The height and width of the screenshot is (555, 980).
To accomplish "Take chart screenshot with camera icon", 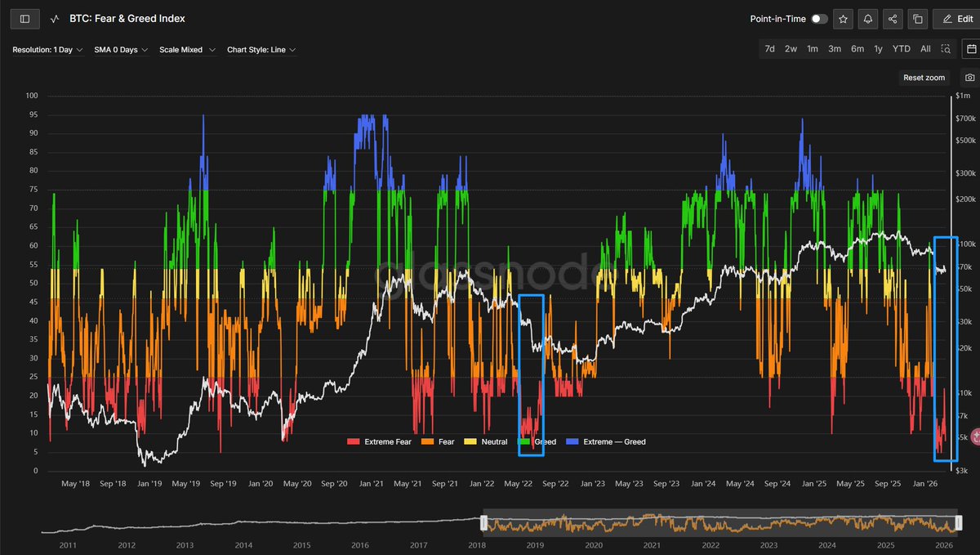I will tap(969, 78).
